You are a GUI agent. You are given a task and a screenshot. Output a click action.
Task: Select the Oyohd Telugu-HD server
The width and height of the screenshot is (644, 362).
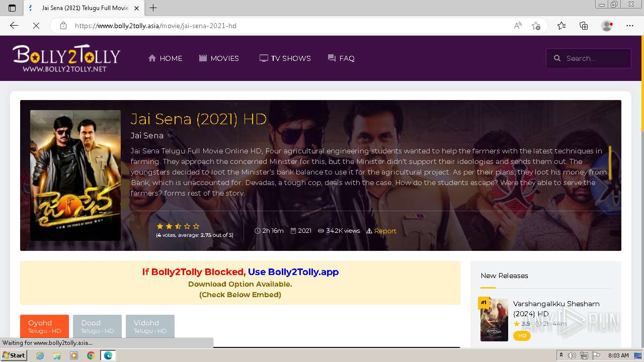[x=44, y=326]
